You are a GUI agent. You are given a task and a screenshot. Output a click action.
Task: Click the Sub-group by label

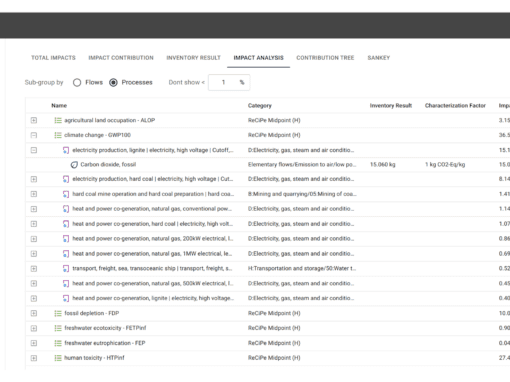pos(44,82)
